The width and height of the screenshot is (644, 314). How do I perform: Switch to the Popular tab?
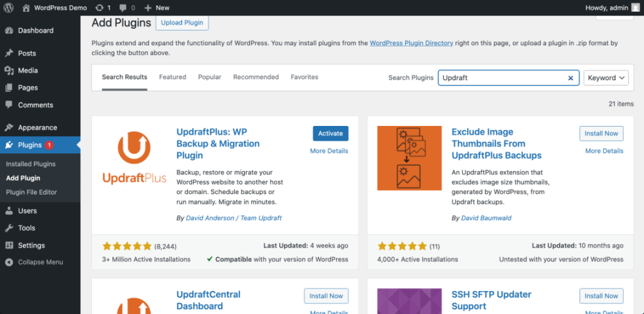[209, 77]
